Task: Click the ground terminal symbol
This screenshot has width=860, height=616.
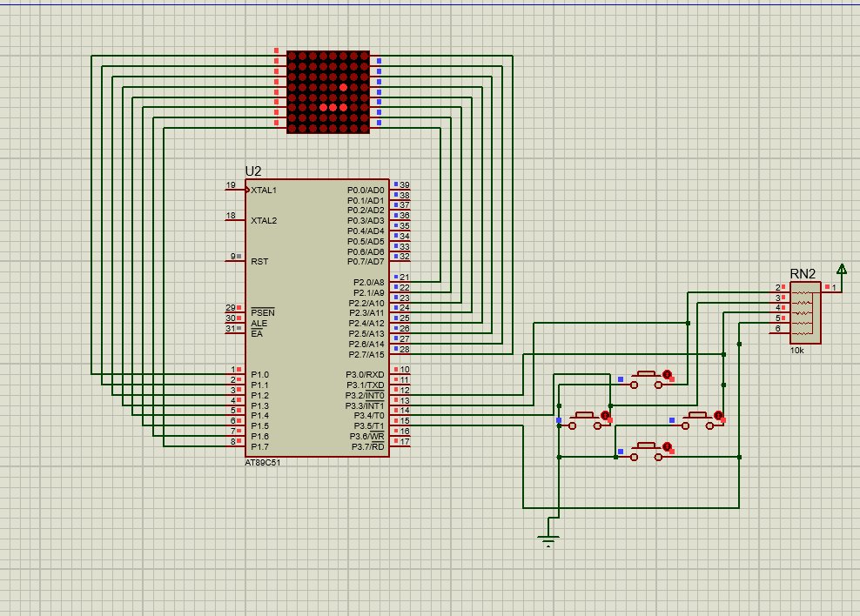Action: coord(548,539)
